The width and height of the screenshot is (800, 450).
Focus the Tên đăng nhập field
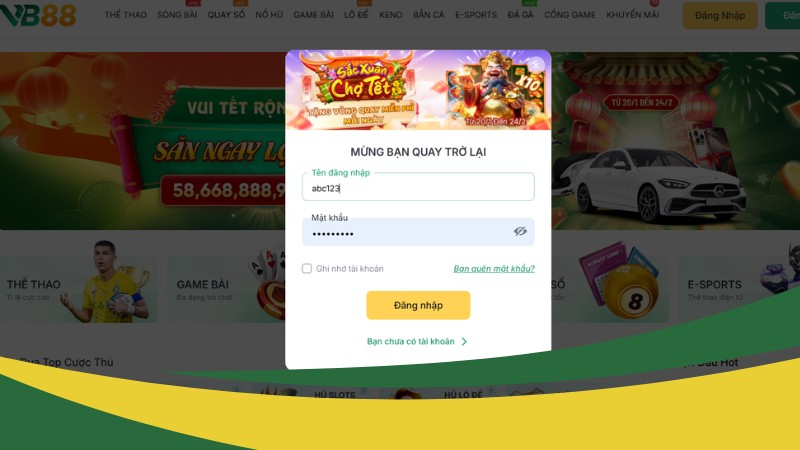[418, 187]
